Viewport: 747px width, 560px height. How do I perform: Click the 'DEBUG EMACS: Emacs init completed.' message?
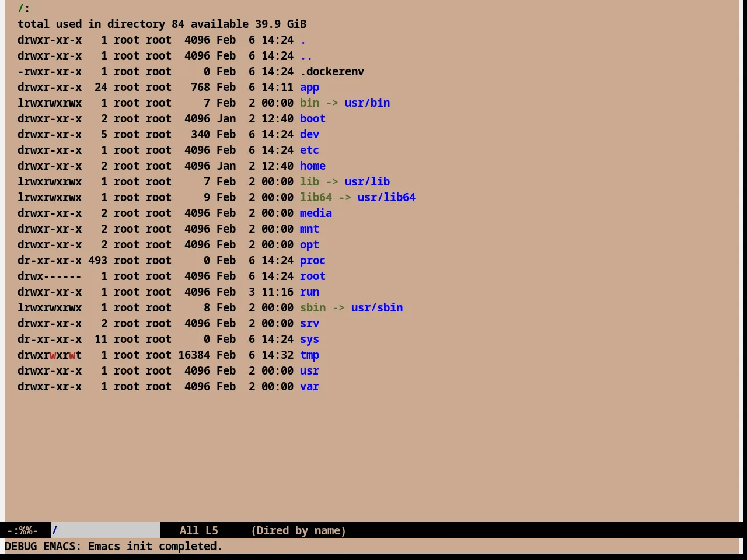pyautogui.click(x=114, y=547)
